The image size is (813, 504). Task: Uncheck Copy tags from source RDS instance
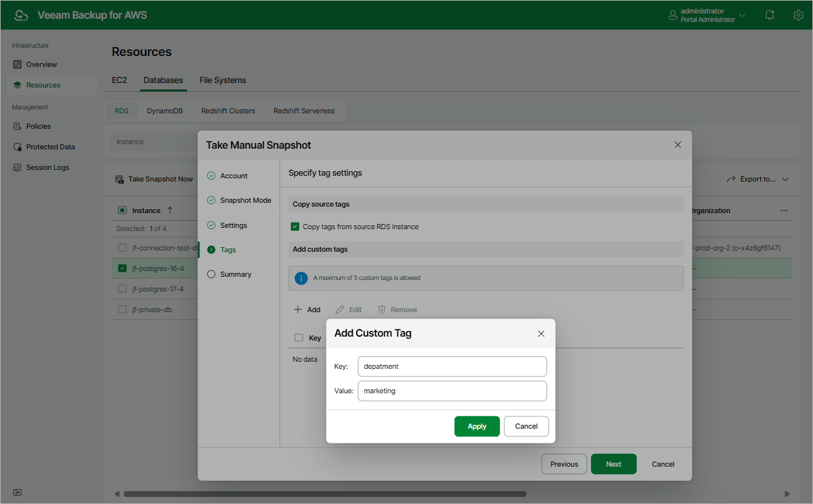point(295,227)
